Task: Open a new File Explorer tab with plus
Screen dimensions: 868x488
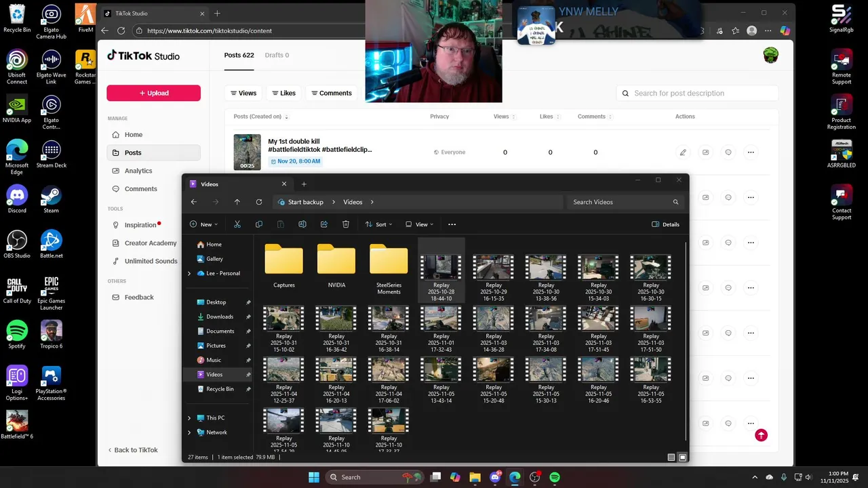Action: click(x=304, y=184)
